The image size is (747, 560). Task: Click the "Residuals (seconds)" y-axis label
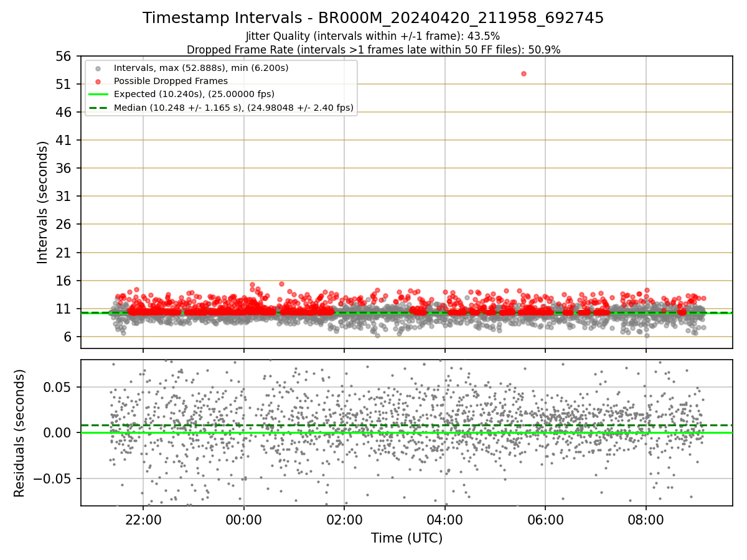click(19, 433)
